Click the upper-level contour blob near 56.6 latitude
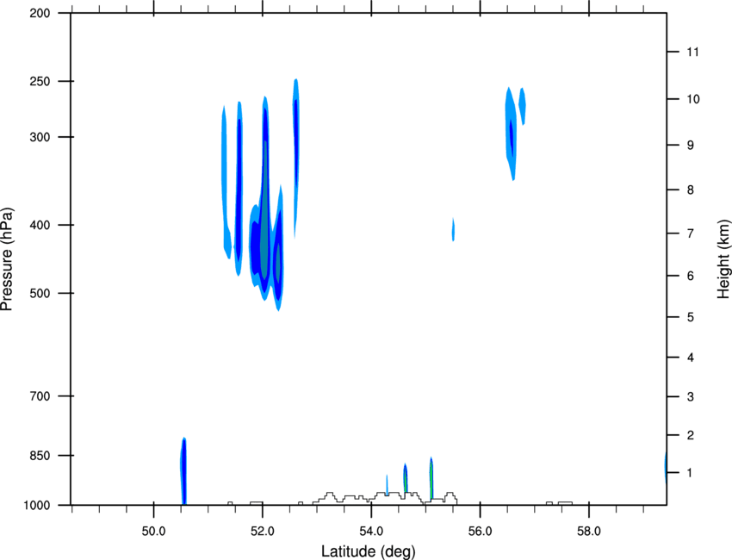This screenshot has width=732, height=560. click(x=512, y=134)
